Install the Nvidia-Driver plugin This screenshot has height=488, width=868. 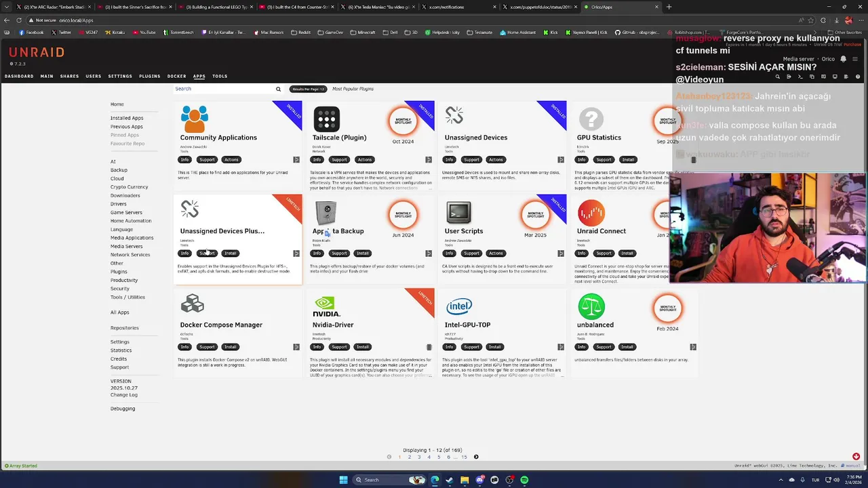(x=363, y=347)
